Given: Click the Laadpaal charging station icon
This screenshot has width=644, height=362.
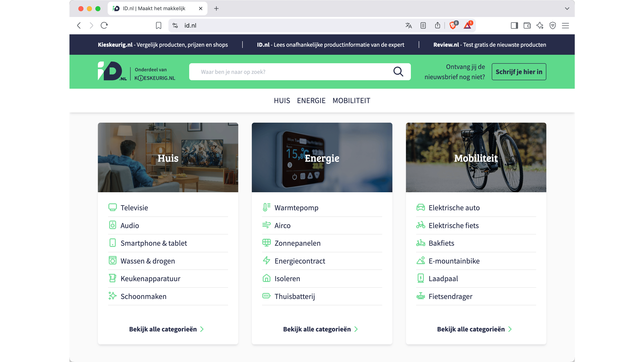Looking at the screenshot, I should [x=421, y=278].
